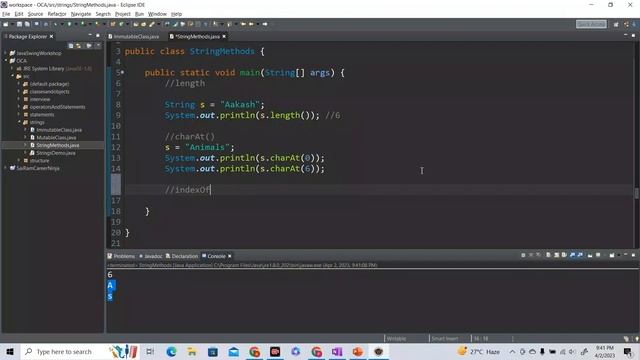
Task: Expand the JavaSwingWorkshop project node
Action: 5,53
